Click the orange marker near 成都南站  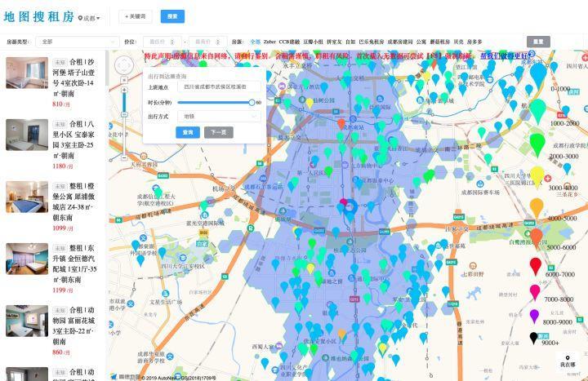click(x=341, y=123)
